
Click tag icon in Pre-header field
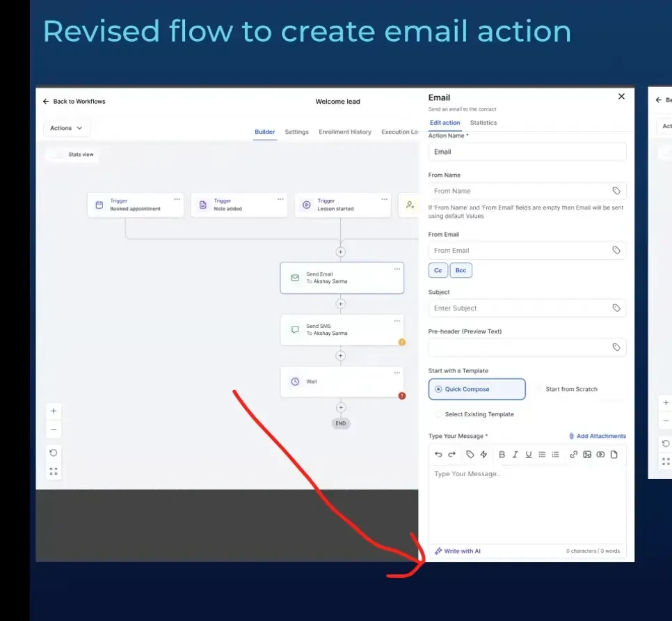[x=616, y=347]
